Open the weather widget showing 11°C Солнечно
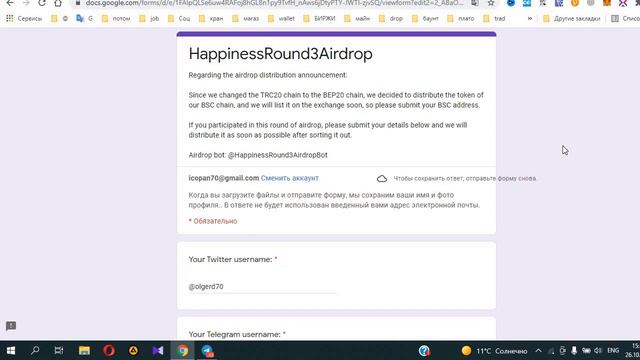640x360 pixels. tap(494, 351)
